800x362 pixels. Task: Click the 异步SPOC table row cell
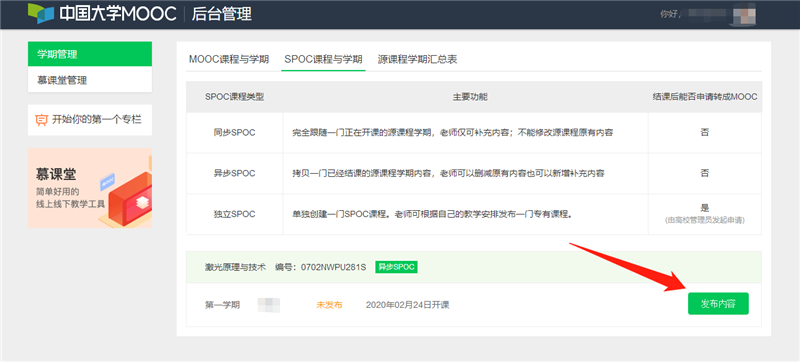click(x=234, y=173)
